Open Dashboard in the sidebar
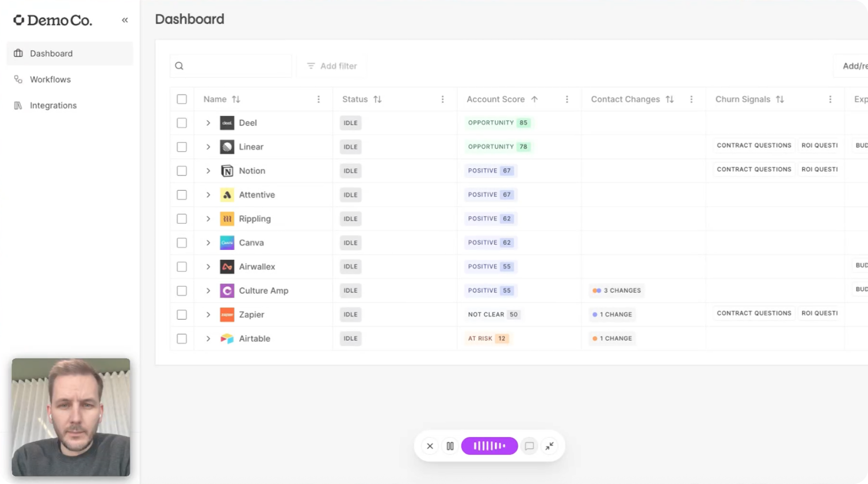This screenshot has height=484, width=868. pos(70,53)
